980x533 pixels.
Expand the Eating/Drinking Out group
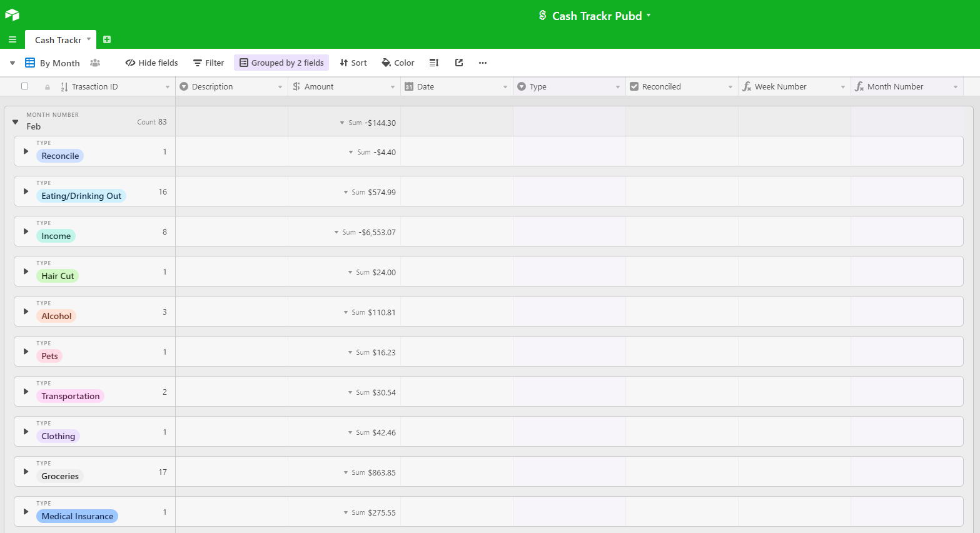point(26,191)
